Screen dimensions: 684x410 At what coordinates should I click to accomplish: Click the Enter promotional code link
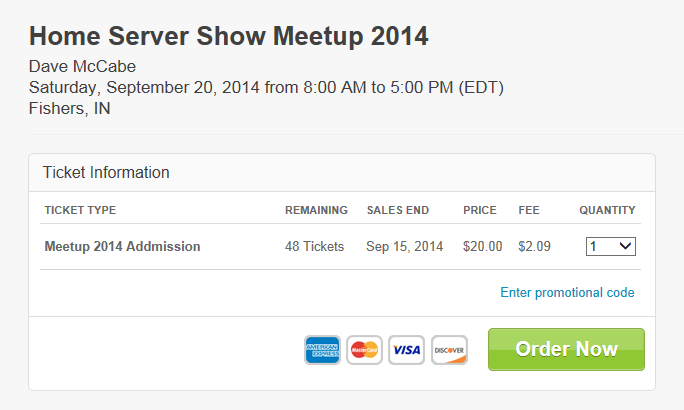pos(567,292)
